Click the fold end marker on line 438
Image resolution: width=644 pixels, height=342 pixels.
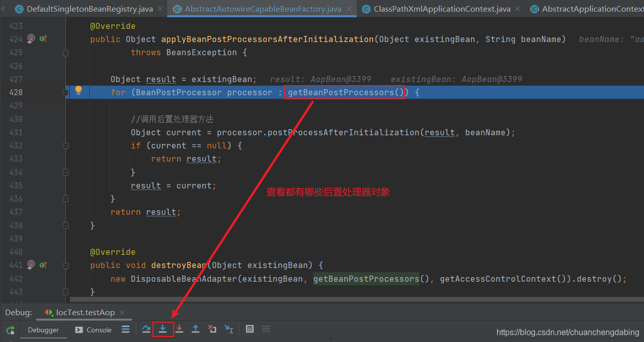coord(65,225)
